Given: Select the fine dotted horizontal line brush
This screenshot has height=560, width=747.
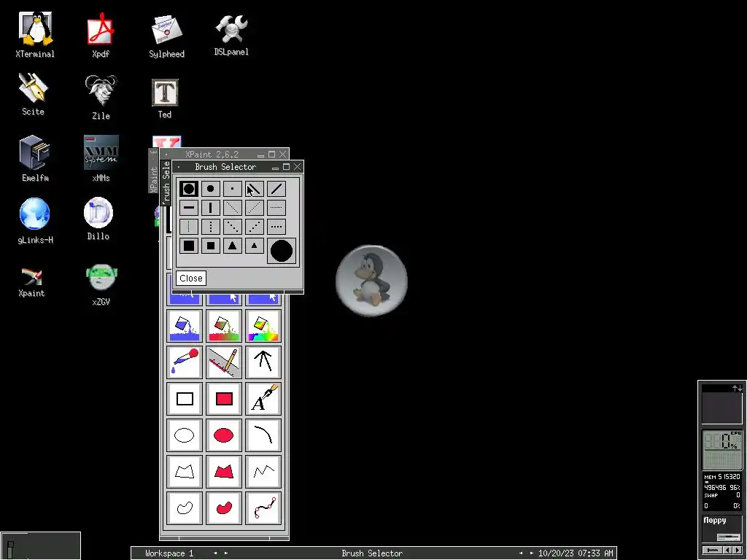Looking at the screenshot, I should [x=276, y=208].
